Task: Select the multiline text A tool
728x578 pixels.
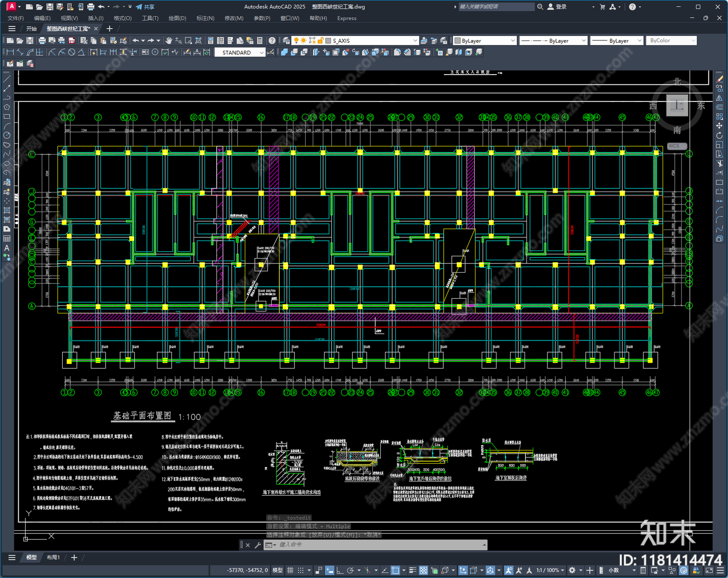Action: (6, 248)
